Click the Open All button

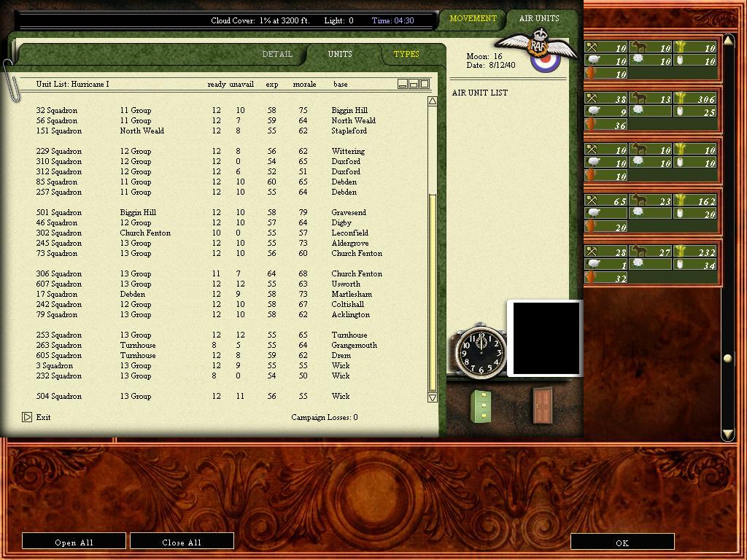click(74, 542)
